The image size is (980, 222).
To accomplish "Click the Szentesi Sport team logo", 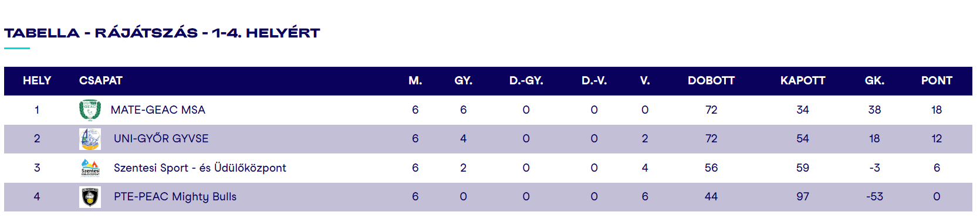I will click(x=90, y=168).
